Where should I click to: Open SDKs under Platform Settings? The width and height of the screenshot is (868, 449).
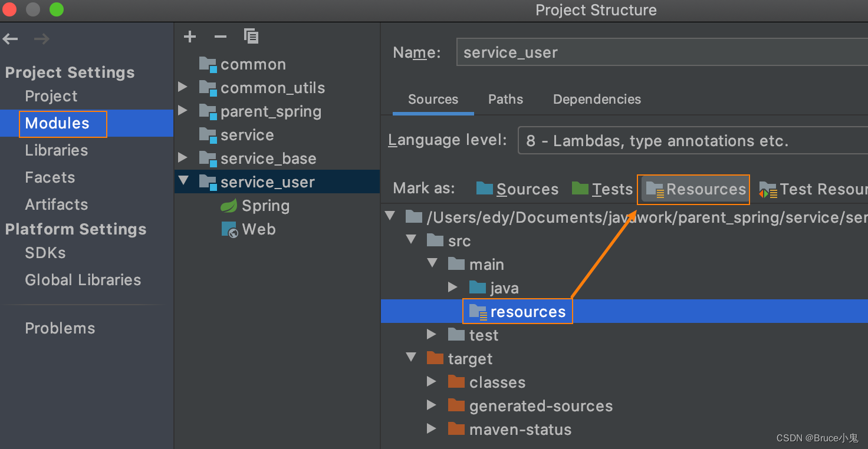tap(45, 253)
